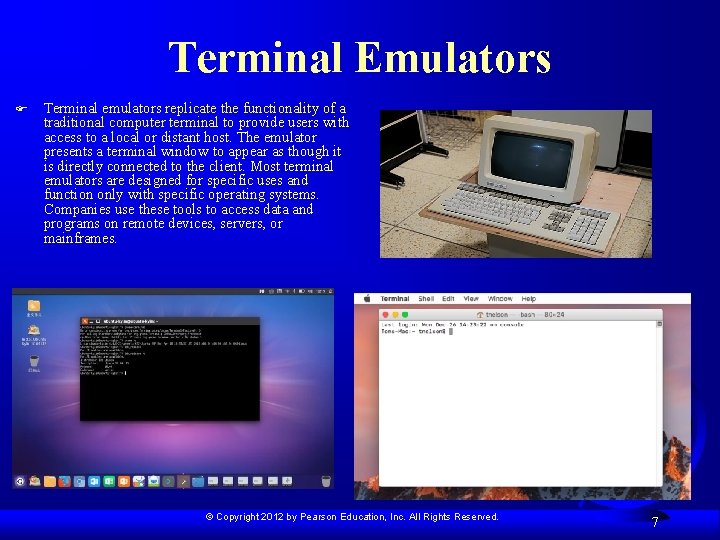Viewport: 720px width, 540px height.
Task: Open the blue Outlook-style mail icon in dock
Action: pyautogui.click(x=94, y=481)
